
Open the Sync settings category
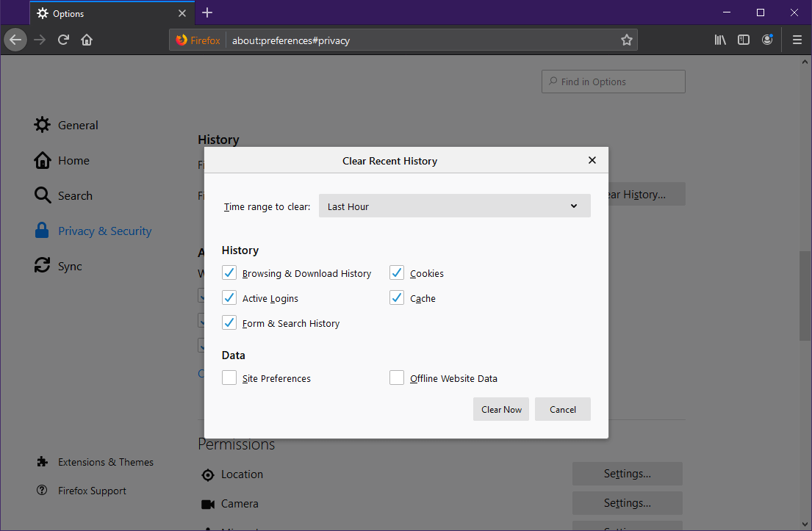pos(59,266)
